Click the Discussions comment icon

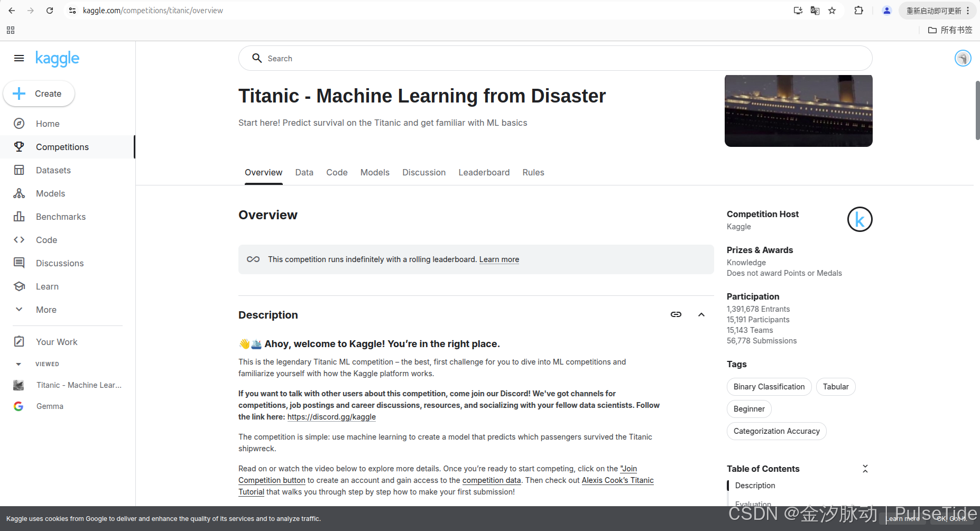(19, 263)
